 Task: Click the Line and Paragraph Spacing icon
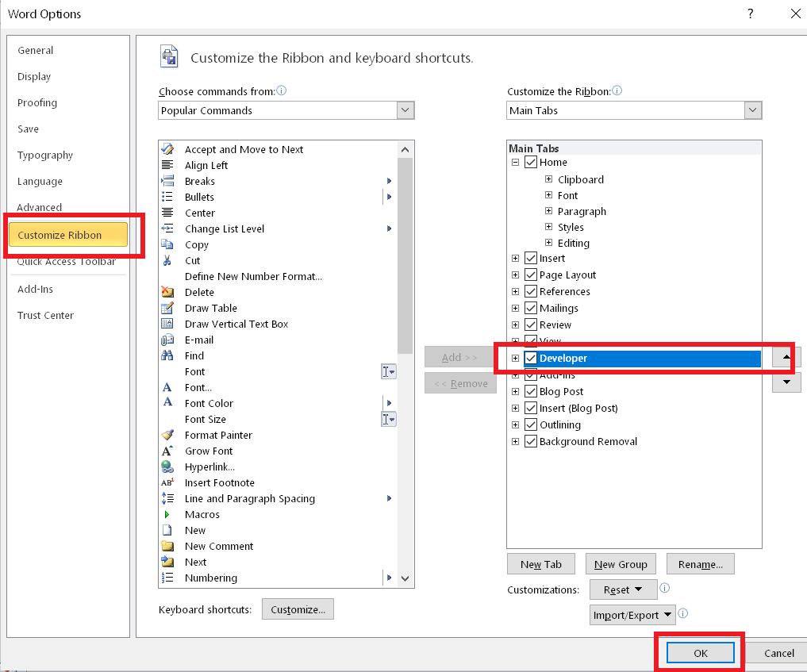(167, 498)
